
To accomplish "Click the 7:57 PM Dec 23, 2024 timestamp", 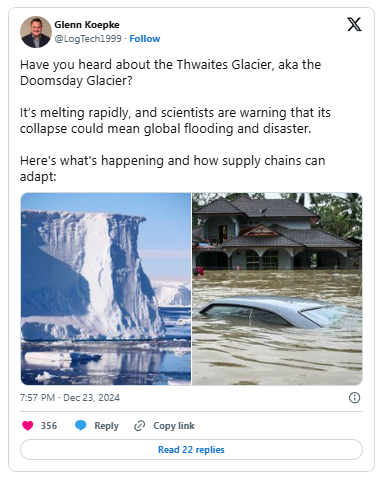I will pos(70,398).
